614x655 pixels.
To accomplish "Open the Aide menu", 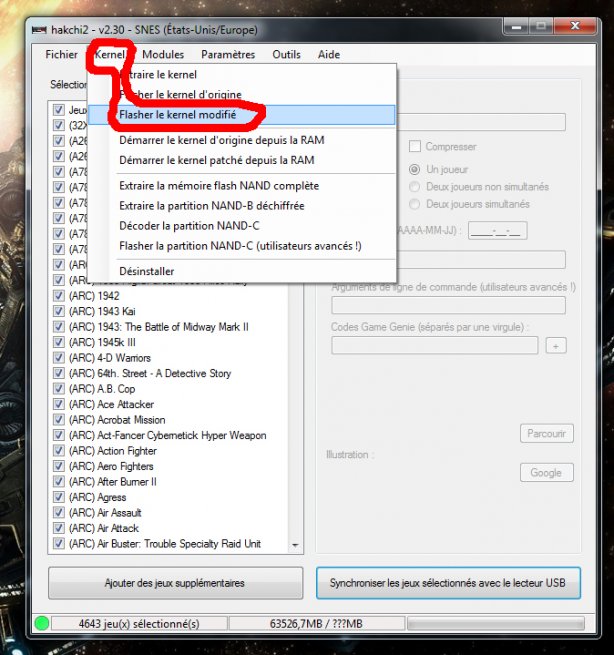I will [x=329, y=54].
